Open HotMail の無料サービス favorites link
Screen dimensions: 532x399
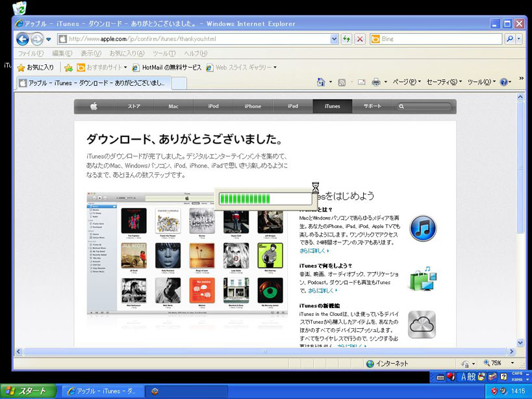tap(166, 68)
